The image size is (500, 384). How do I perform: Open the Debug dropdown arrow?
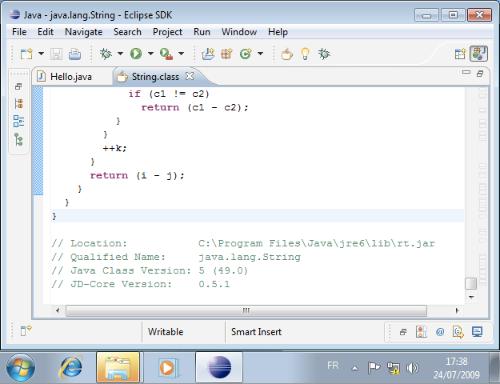click(x=120, y=53)
